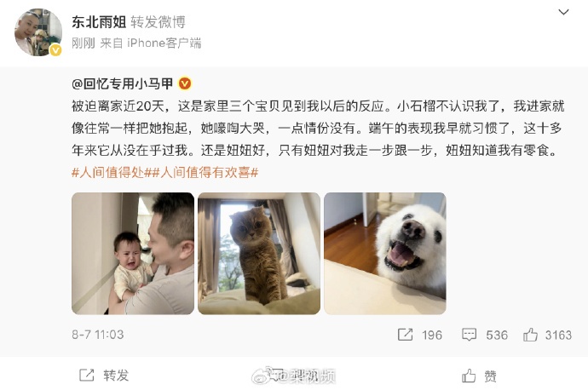Click the 来自 iPhone客户端 source text
The image size is (588, 390).
point(151,43)
